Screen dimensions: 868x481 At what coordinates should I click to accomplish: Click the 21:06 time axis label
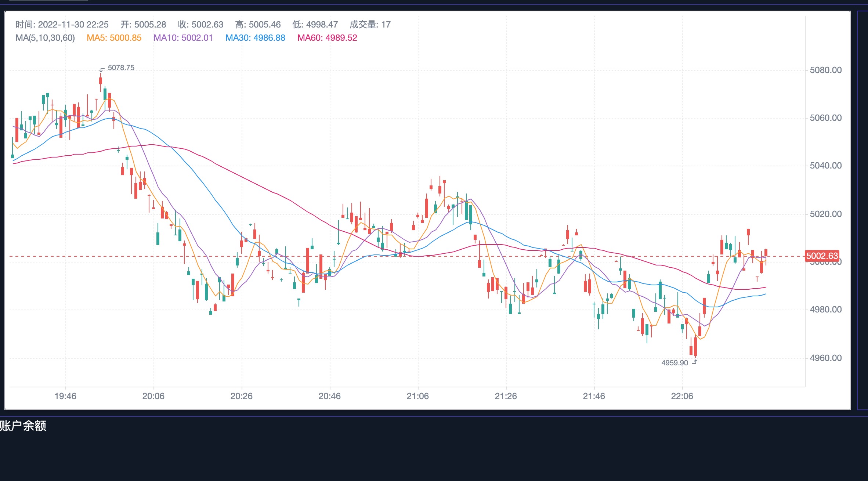[x=418, y=396]
